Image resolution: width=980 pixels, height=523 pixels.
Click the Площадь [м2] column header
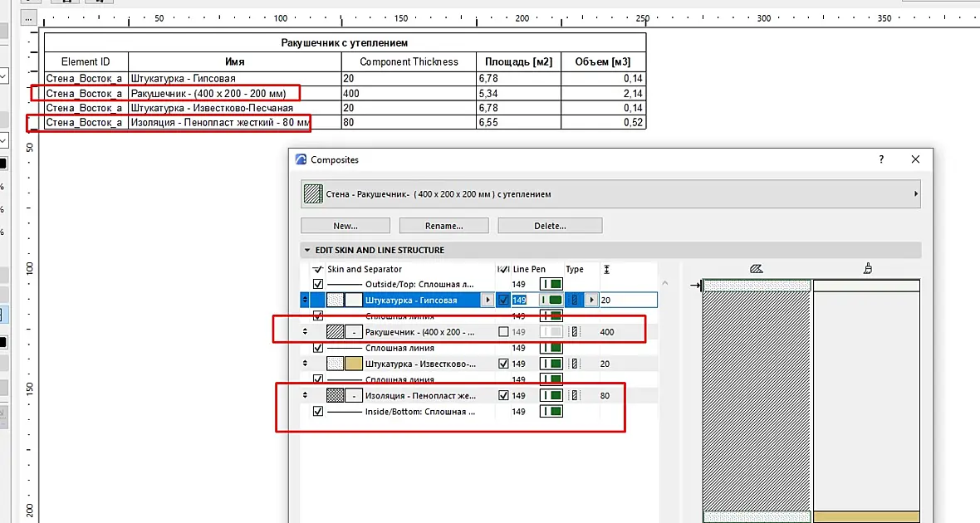pyautogui.click(x=519, y=62)
